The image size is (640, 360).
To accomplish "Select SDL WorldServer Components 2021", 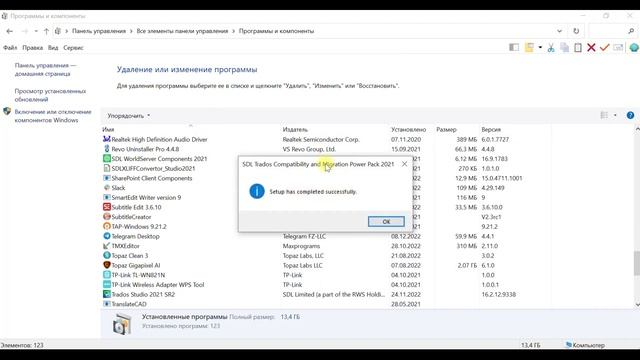I will (159, 159).
